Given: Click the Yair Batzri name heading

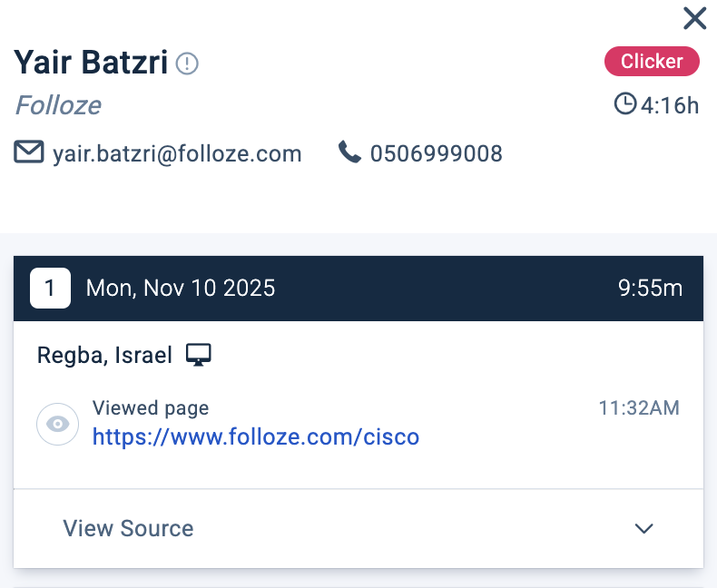Looking at the screenshot, I should 91,63.
